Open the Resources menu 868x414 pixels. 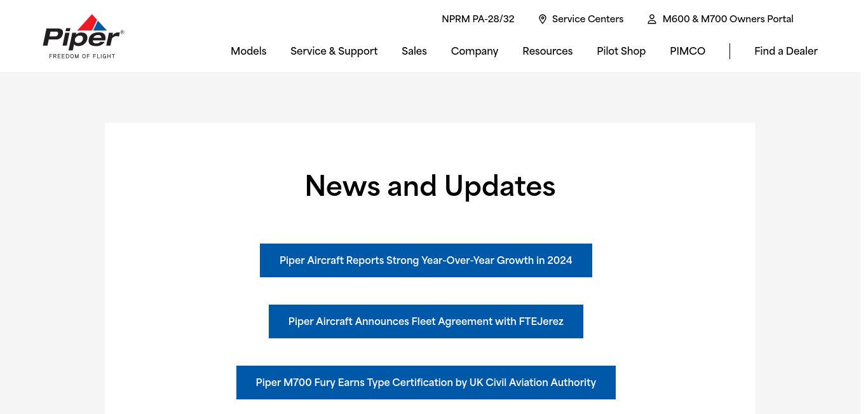pyautogui.click(x=548, y=51)
